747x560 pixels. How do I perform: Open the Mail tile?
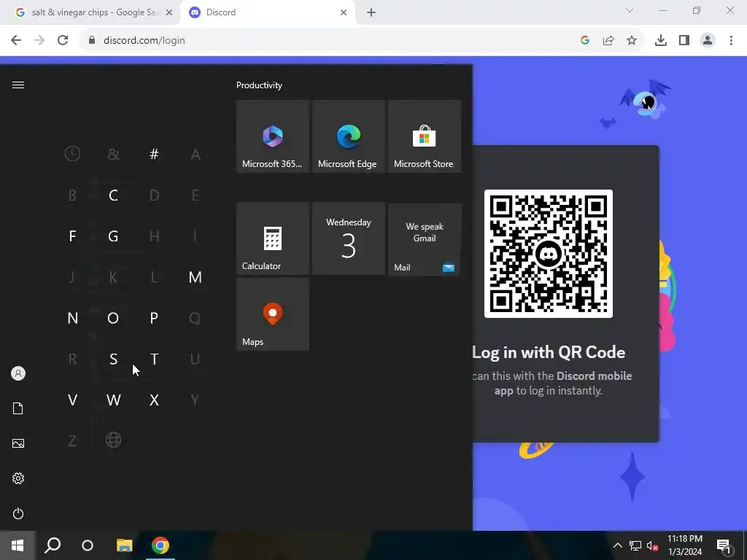[x=425, y=238]
